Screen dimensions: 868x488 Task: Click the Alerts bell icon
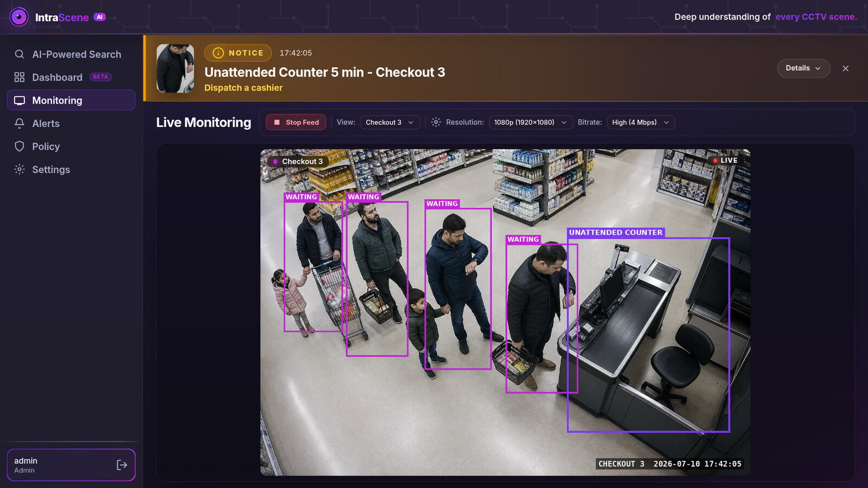tap(20, 124)
